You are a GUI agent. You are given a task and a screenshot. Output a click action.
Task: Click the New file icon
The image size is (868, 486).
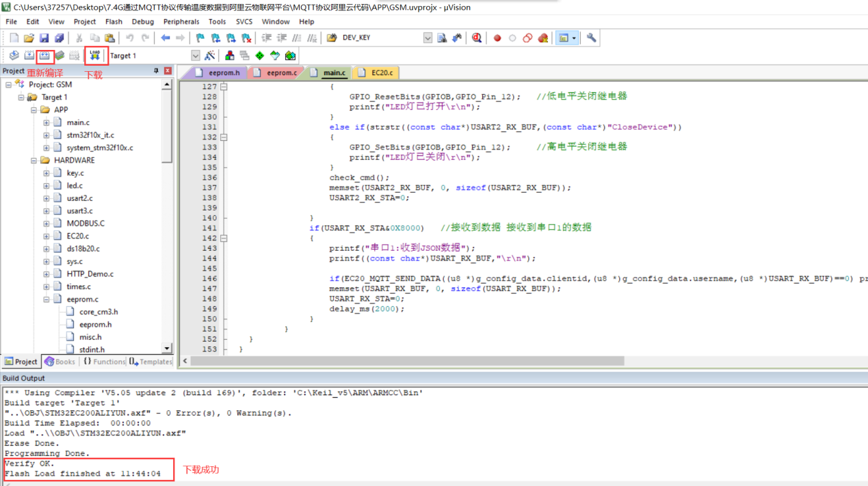point(14,38)
